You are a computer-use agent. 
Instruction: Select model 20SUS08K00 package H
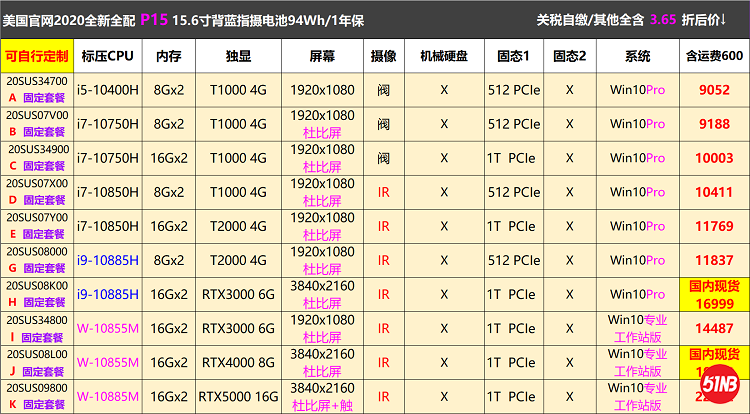point(37,293)
